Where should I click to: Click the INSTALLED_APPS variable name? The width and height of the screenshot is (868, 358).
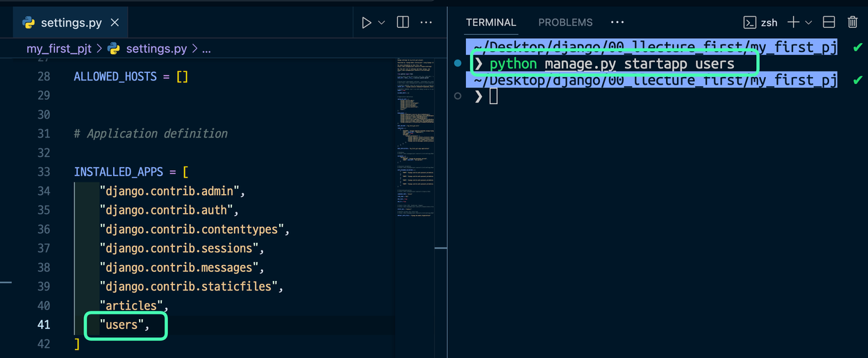(x=118, y=171)
